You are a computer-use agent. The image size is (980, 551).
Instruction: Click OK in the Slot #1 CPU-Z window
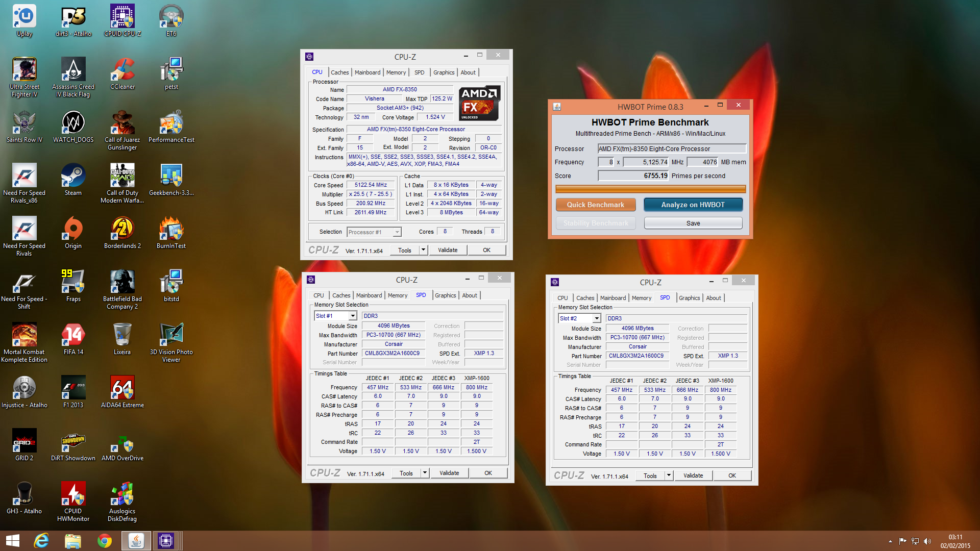pos(488,473)
